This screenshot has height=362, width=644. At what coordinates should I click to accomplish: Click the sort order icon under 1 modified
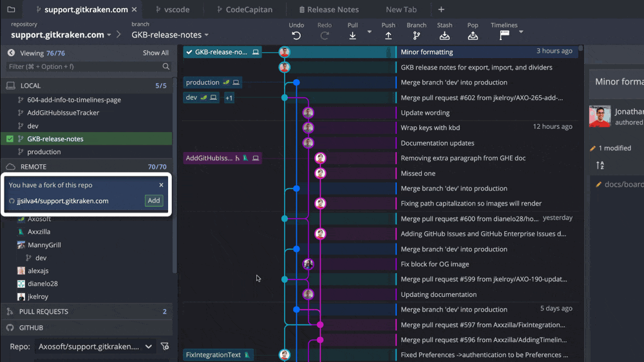pyautogui.click(x=600, y=165)
